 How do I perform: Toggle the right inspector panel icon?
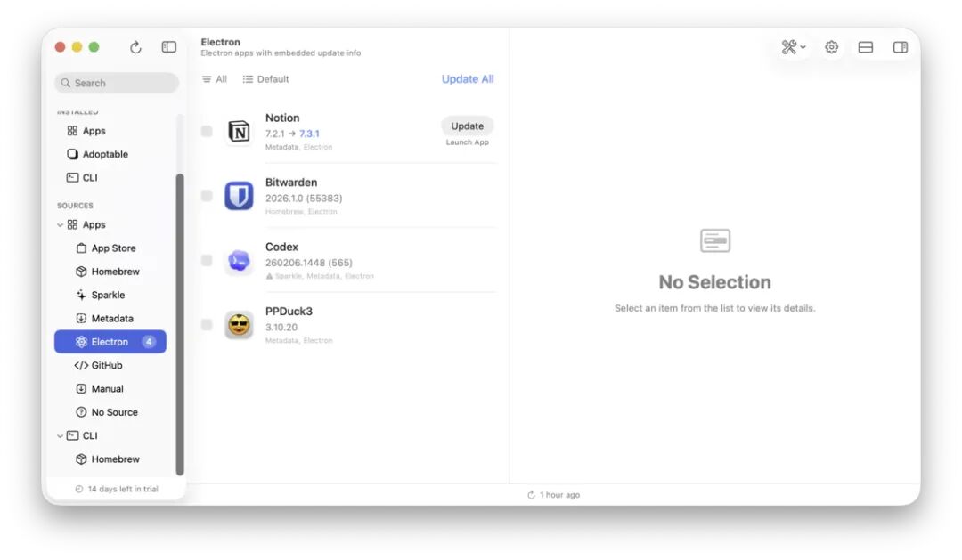pos(900,47)
